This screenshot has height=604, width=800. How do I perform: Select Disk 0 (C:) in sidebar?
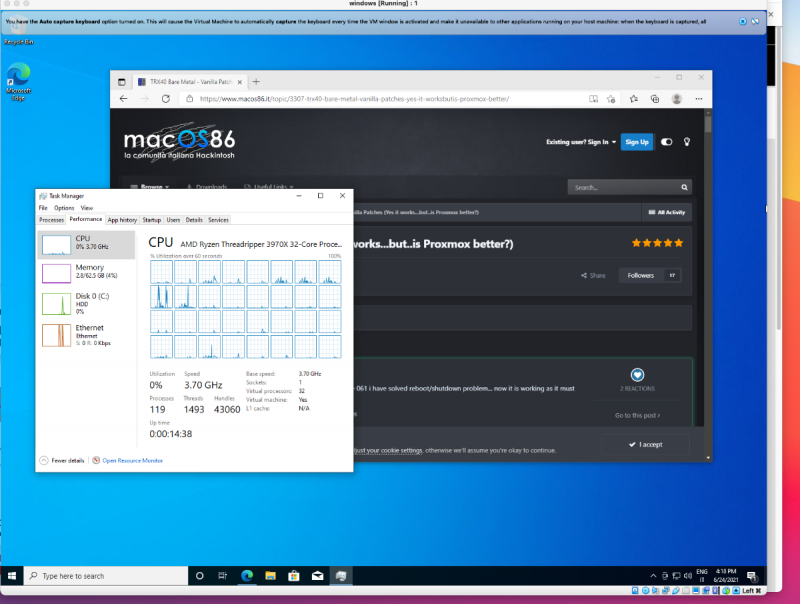(86, 303)
